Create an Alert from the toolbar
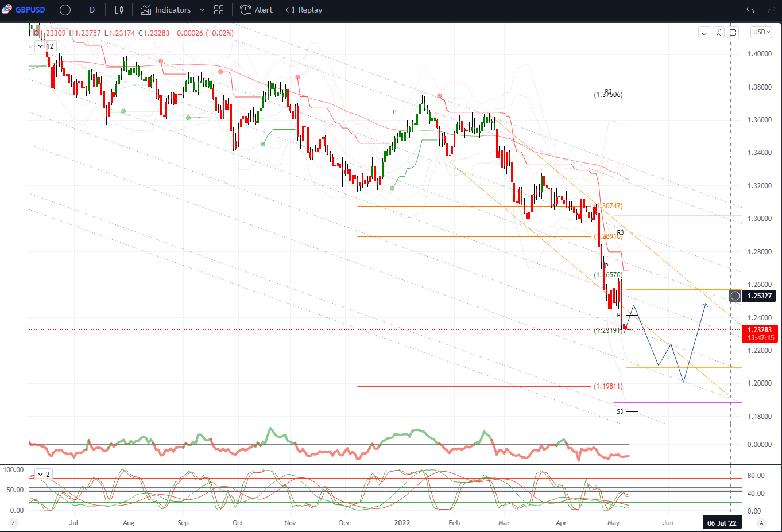 (256, 10)
